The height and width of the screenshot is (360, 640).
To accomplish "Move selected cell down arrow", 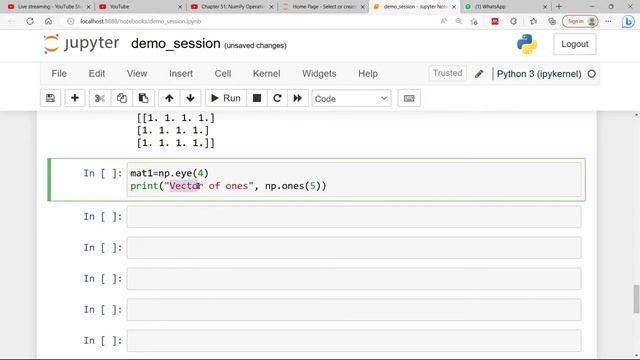I will (190, 98).
